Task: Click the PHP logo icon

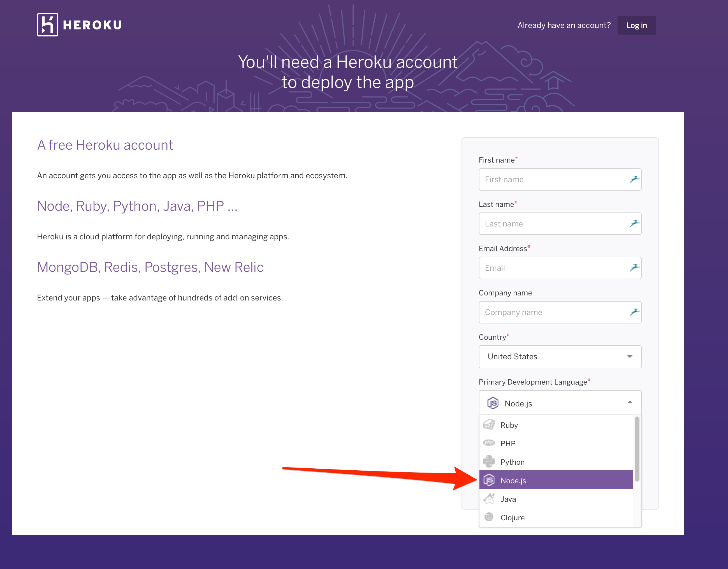Action: (489, 443)
